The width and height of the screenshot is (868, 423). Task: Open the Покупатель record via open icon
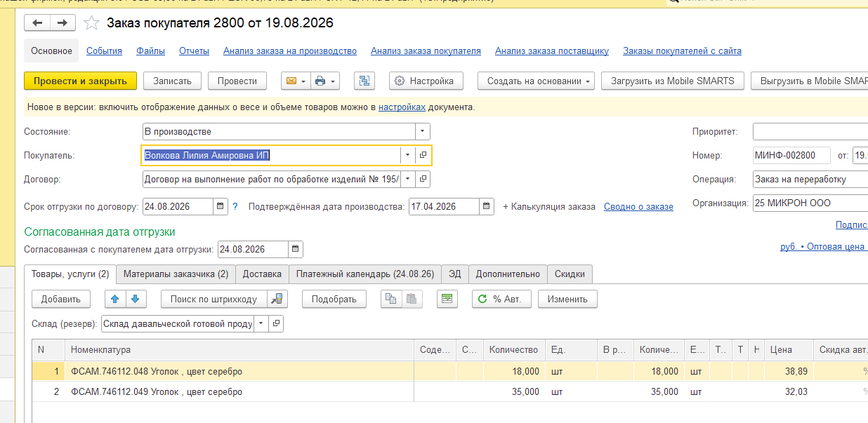(x=423, y=155)
